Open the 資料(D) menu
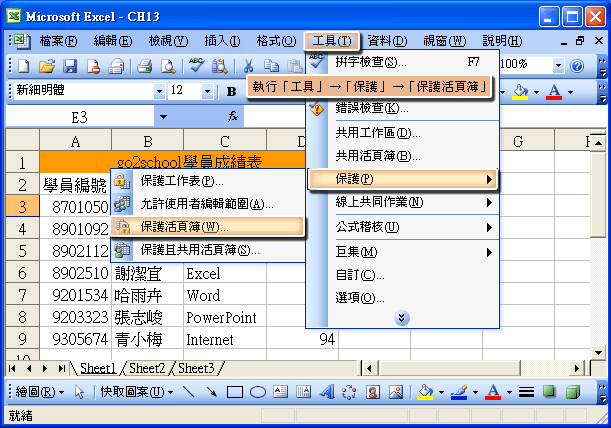 click(x=387, y=41)
